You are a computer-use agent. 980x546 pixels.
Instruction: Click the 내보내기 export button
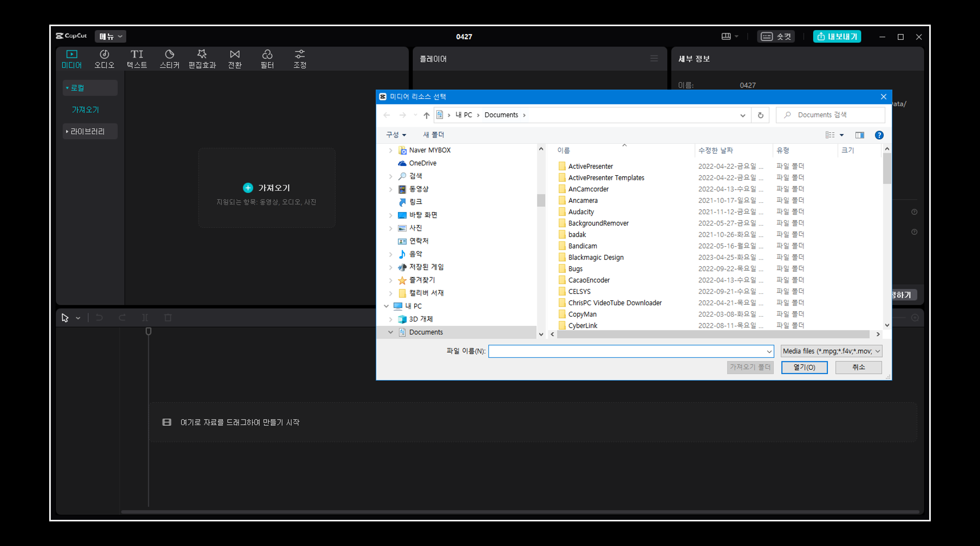[x=837, y=36]
